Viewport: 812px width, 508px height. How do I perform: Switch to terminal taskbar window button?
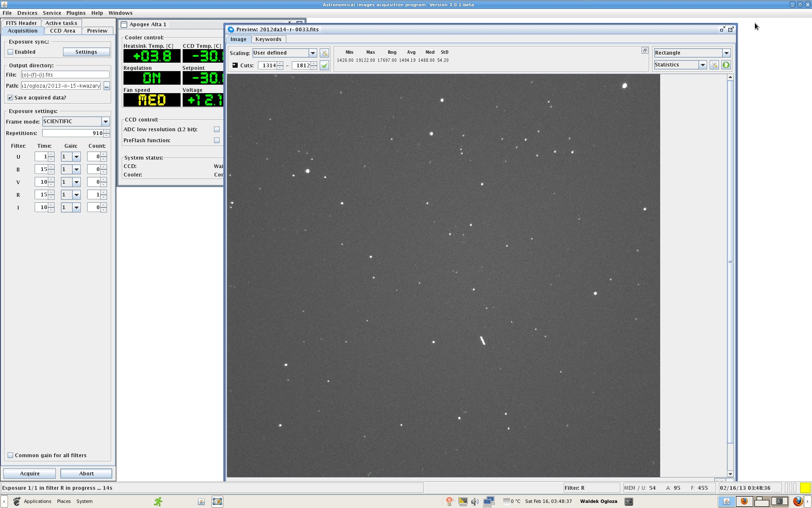coord(779,501)
